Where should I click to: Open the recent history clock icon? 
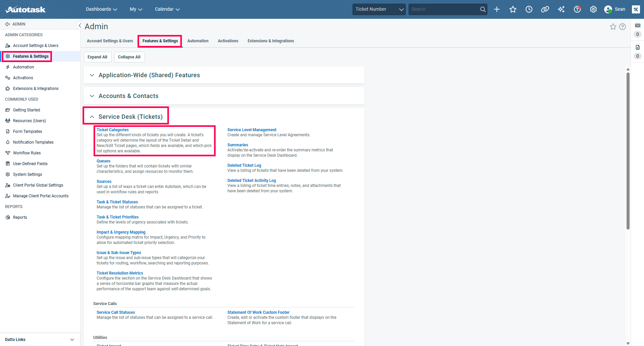[x=529, y=9]
